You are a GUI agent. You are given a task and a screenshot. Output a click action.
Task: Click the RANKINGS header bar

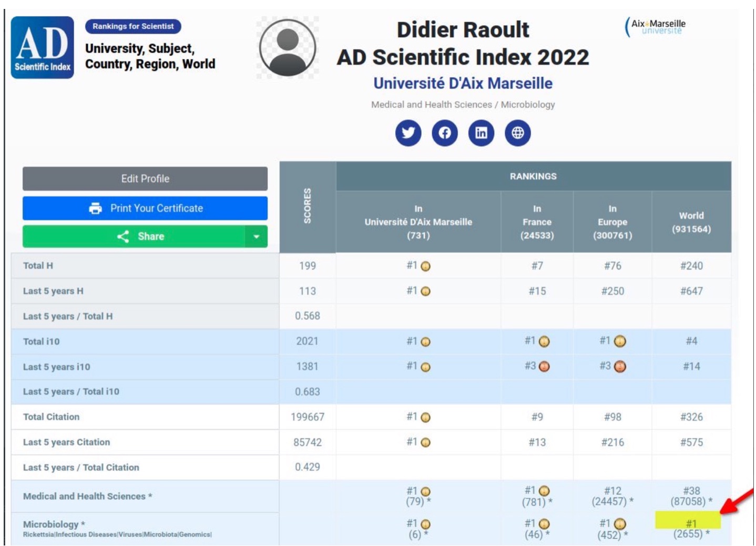[533, 176]
